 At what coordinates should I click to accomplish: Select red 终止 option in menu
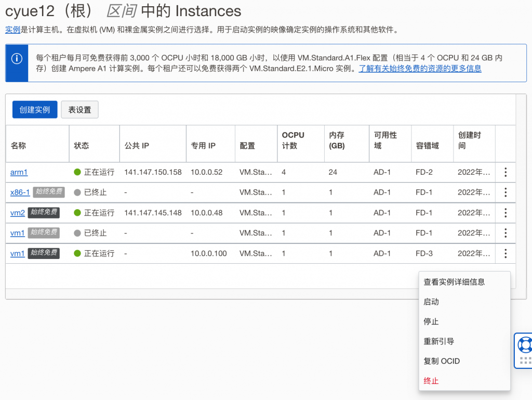point(431,381)
